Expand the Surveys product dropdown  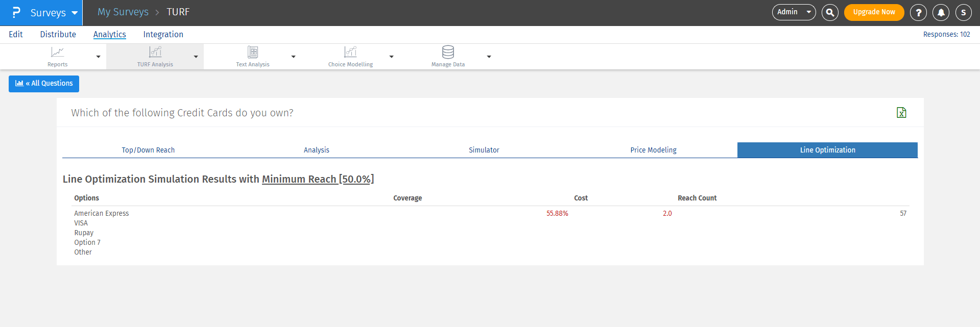click(75, 13)
